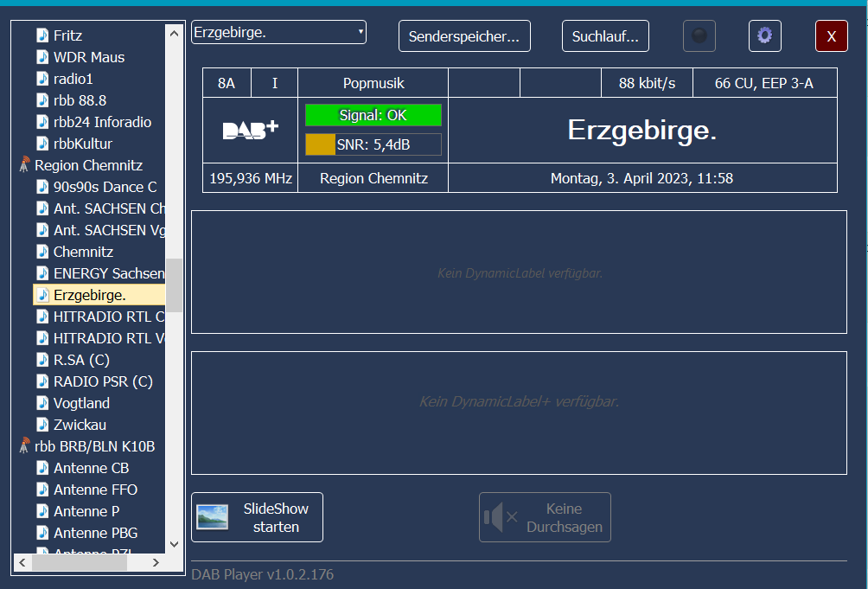This screenshot has width=868, height=589.
Task: Click the rbb BRB/BLN K10B antenna icon
Action: coord(24,446)
